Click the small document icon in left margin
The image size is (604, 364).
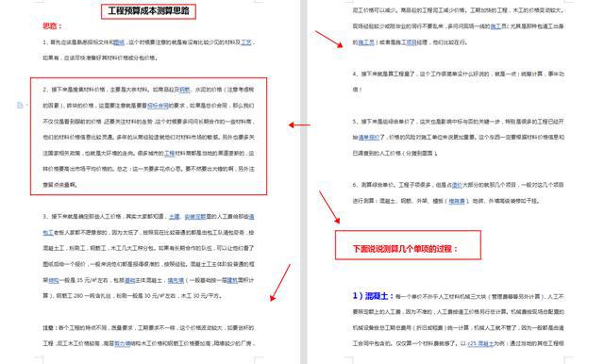click(x=20, y=105)
